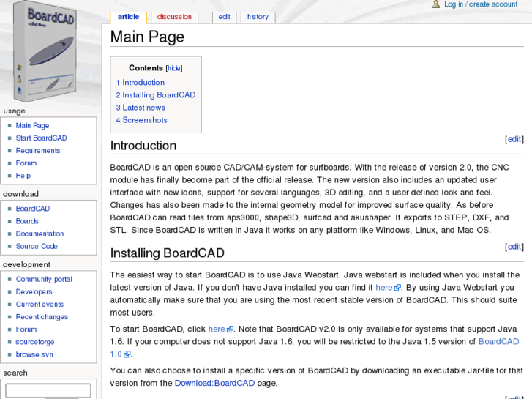Image resolution: width=532 pixels, height=399 pixels.
Task: Click external-link icon after BoardCAD 1.0
Action: coord(127,355)
